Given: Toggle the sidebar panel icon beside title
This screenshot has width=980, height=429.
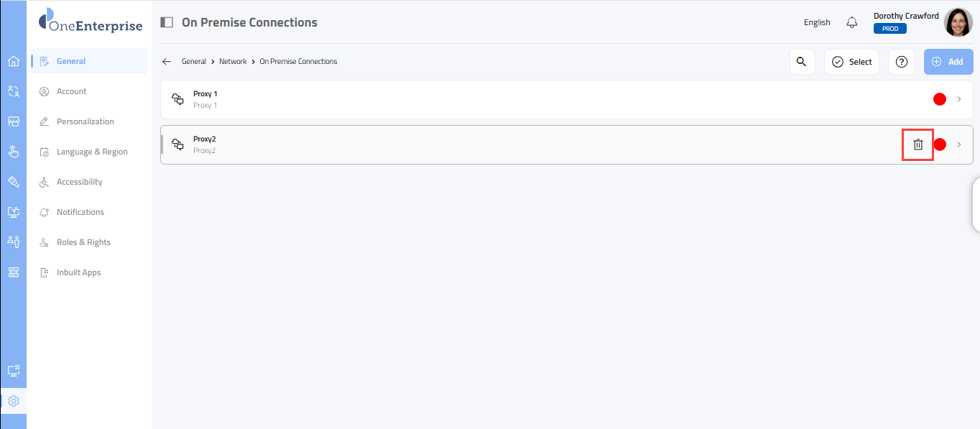Looking at the screenshot, I should [x=167, y=22].
